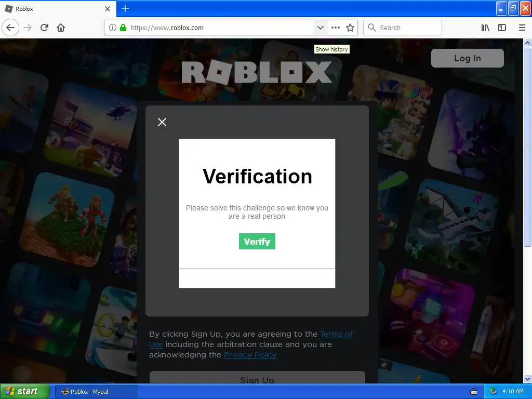Open the address bar history dropdown arrow
Screen dimensions: 532x399
point(320,28)
